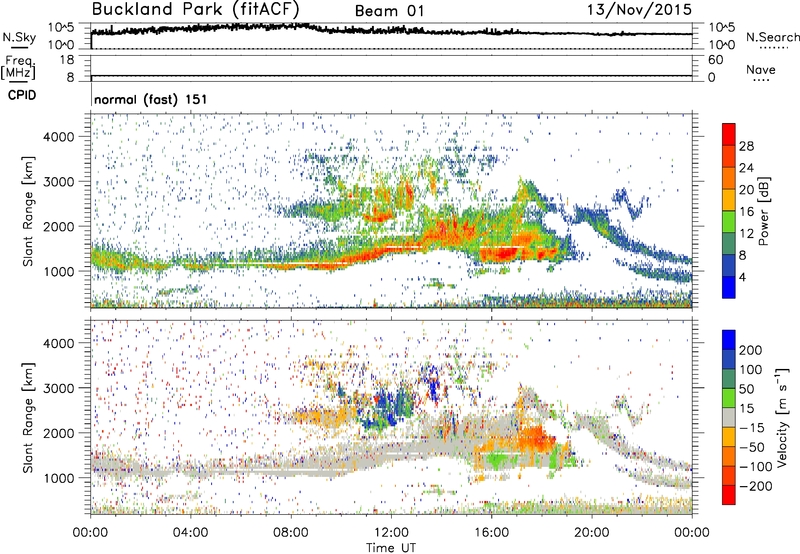800x554 pixels.
Task: Click the 'Beam 01' label
Action: (x=389, y=11)
